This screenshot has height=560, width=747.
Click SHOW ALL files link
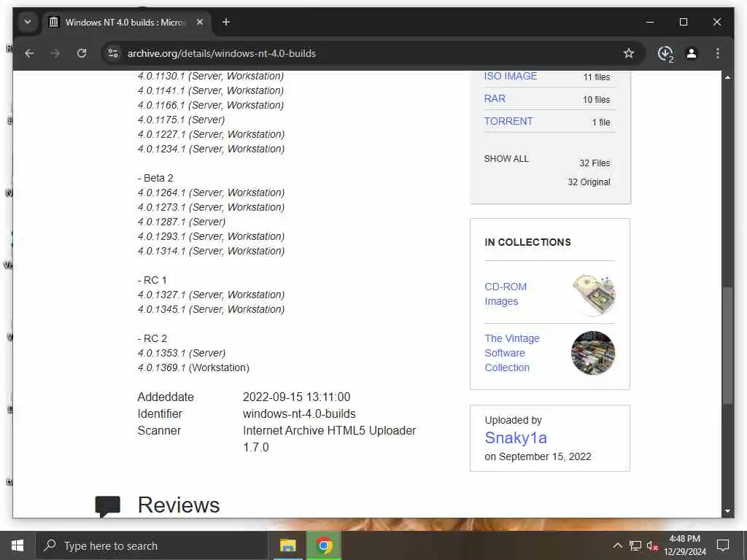coord(506,158)
